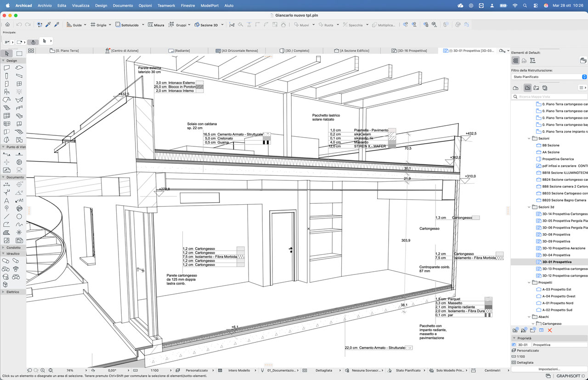Click the Misura measure tool

pyautogui.click(x=156, y=25)
